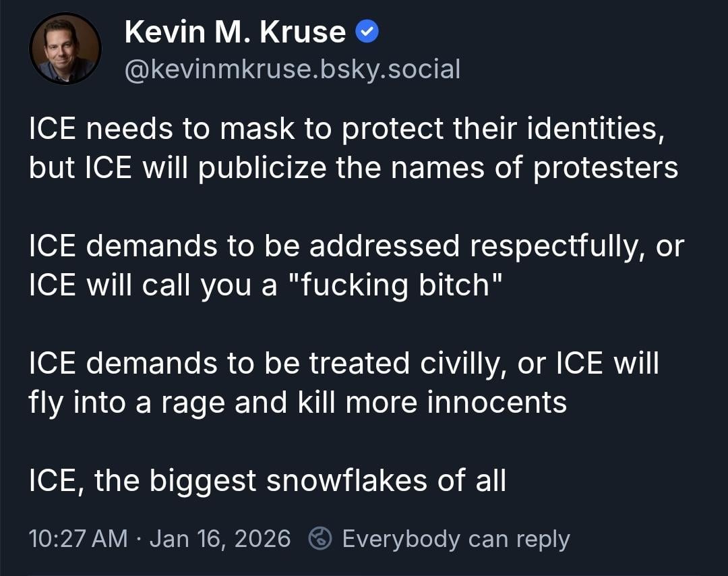Click the word "civilly" in the post
This screenshot has width=728, height=576.
[464, 364]
